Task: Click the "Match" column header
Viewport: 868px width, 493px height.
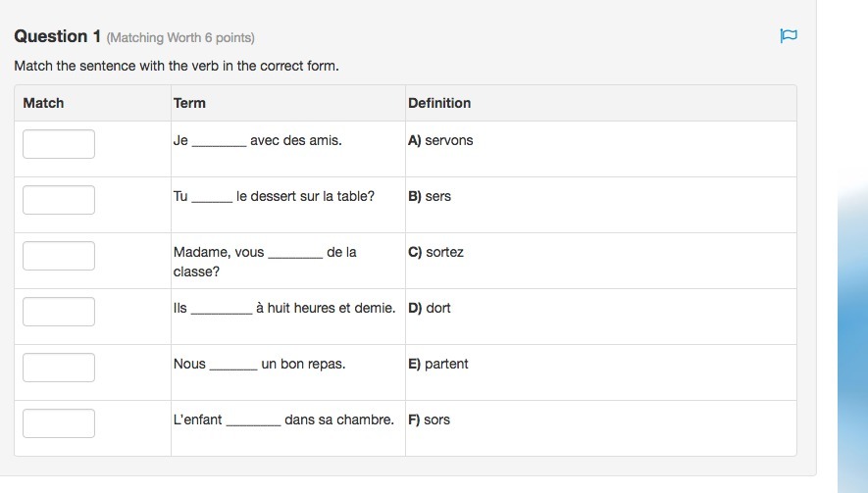Action: (x=43, y=103)
